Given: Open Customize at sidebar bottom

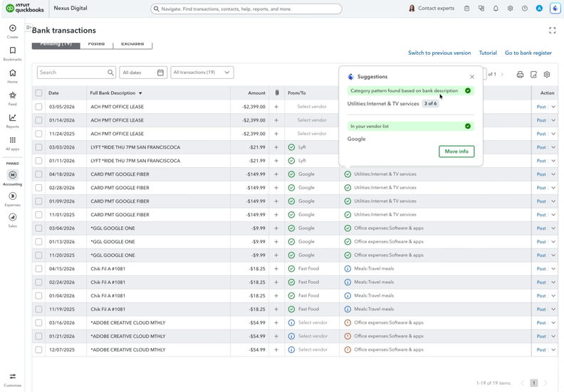Looking at the screenshot, I should [x=13, y=379].
